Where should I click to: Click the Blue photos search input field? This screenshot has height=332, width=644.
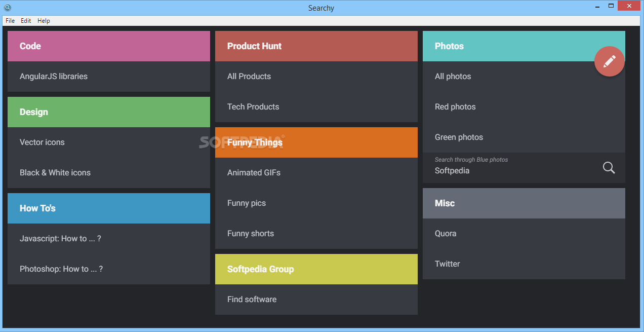pyautogui.click(x=511, y=171)
